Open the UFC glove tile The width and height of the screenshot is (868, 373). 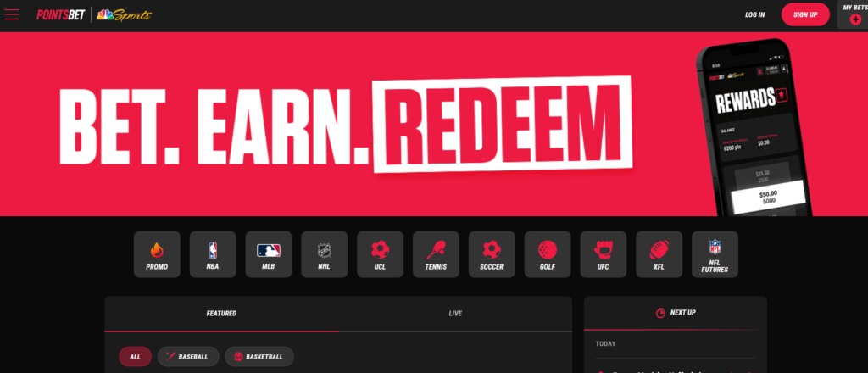(604, 254)
